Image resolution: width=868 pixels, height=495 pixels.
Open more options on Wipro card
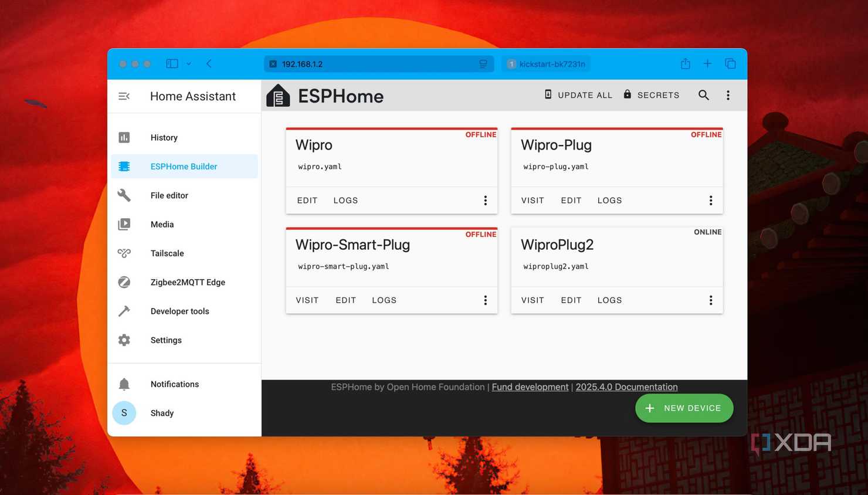[486, 201]
